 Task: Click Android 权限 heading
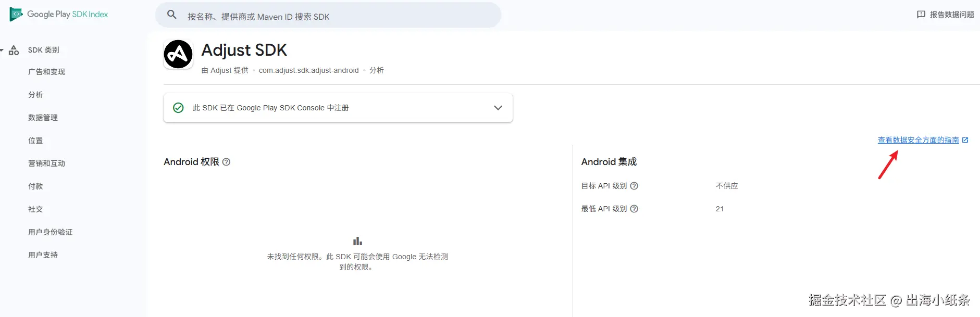(x=191, y=162)
